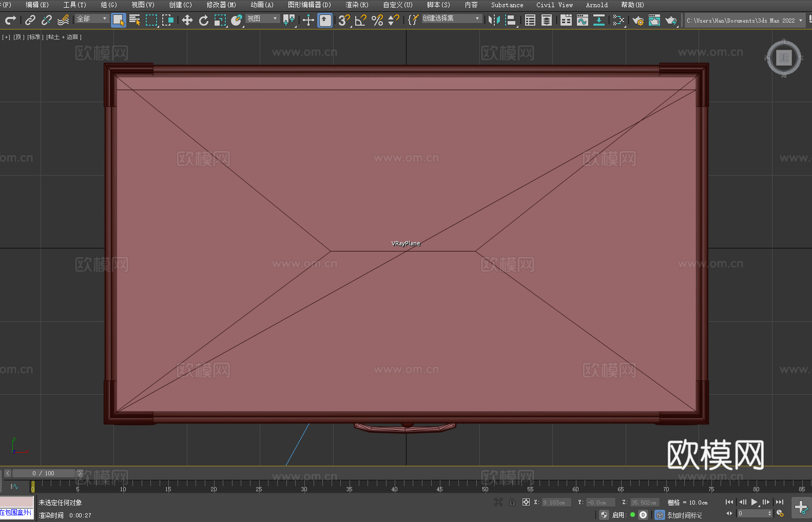Open the Layer Explorer icon
Screen dimensions: 812x522
pos(547,20)
